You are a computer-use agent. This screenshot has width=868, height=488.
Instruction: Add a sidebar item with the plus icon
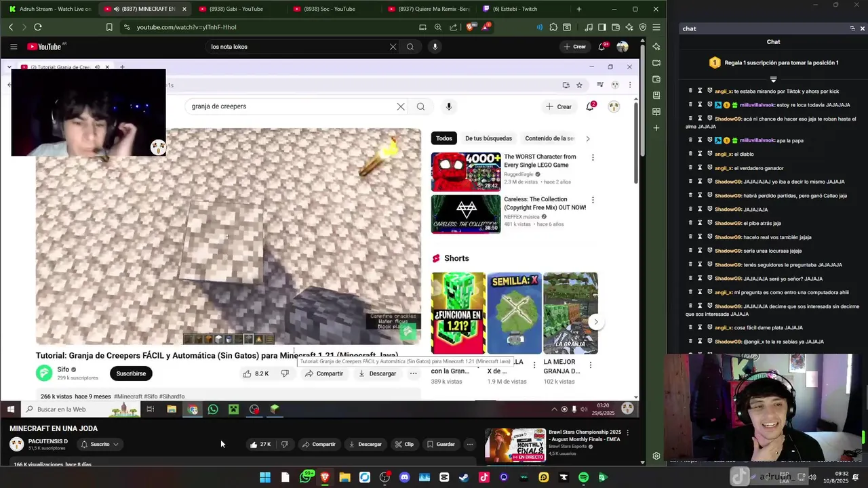[656, 128]
